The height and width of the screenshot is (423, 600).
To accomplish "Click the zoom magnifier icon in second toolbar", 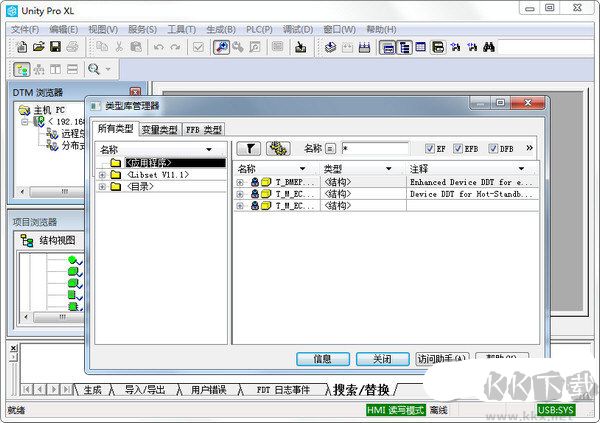I will point(94,69).
